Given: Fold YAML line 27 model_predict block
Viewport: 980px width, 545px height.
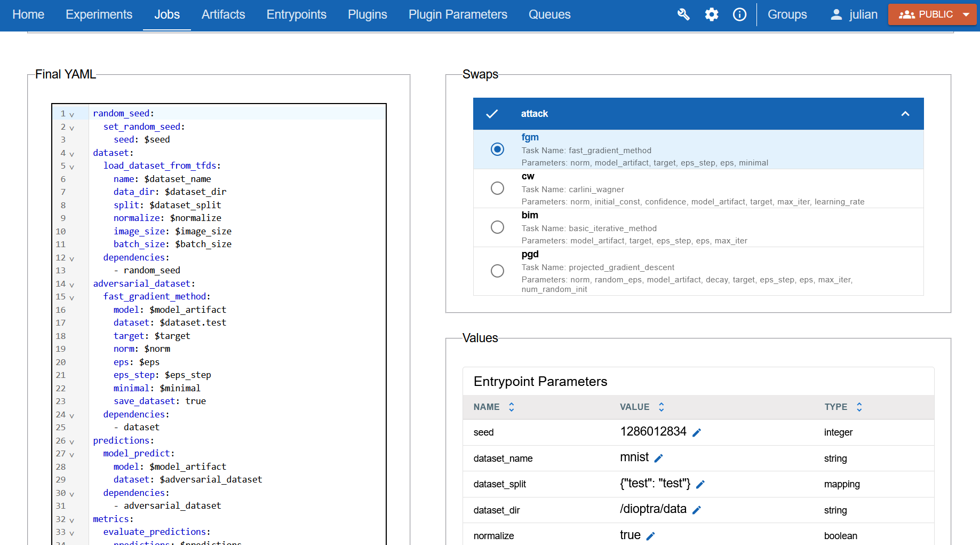Looking at the screenshot, I should pos(71,454).
